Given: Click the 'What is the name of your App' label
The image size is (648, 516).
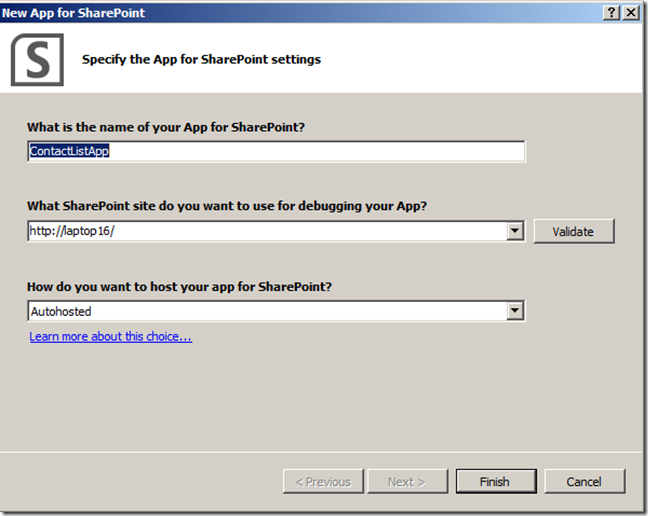Looking at the screenshot, I should pyautogui.click(x=166, y=127).
